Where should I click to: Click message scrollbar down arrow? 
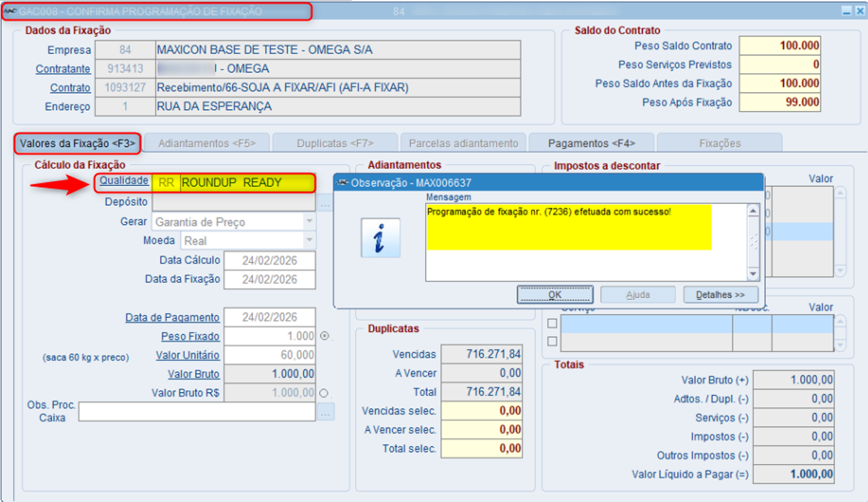753,274
